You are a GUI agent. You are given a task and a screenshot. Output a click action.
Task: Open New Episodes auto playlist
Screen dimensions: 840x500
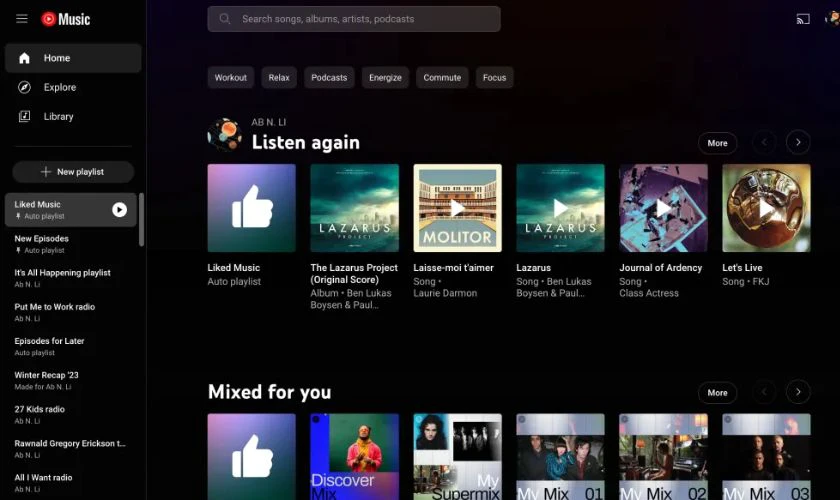pyautogui.click(x=71, y=244)
